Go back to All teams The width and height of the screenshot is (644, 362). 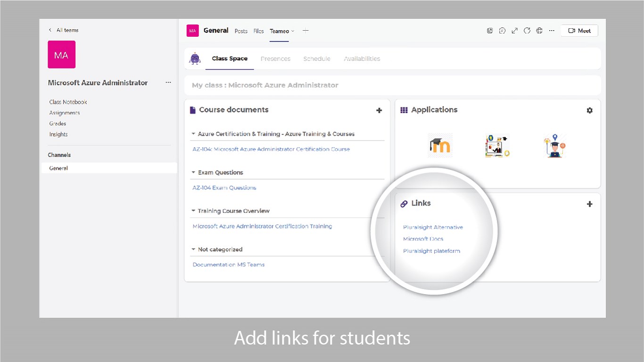tap(64, 30)
